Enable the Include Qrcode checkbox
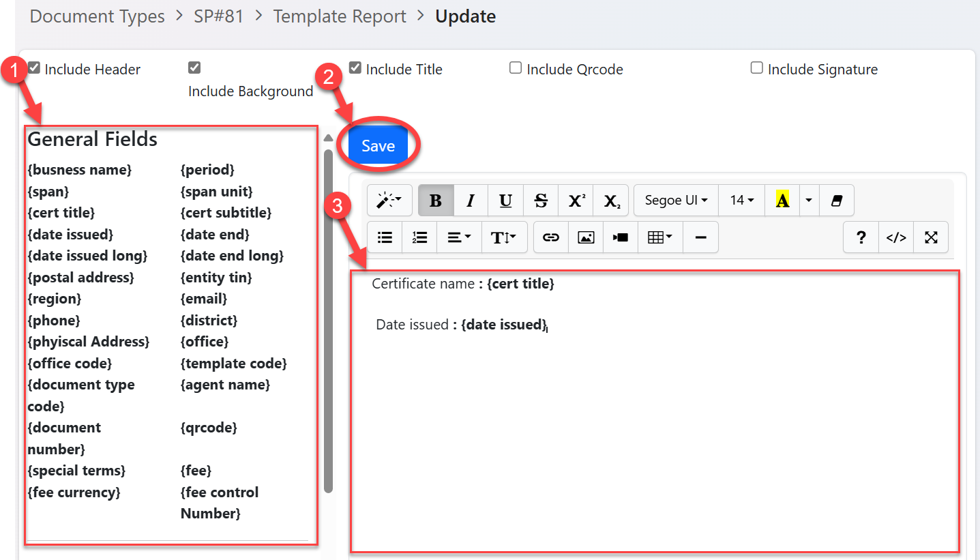 point(516,68)
